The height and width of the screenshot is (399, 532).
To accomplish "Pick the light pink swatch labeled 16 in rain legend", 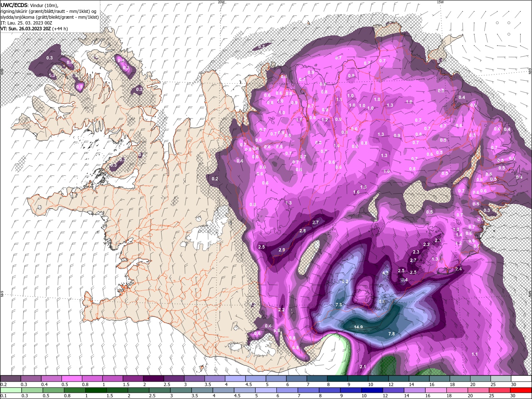I will pyautogui.click(x=436, y=390).
